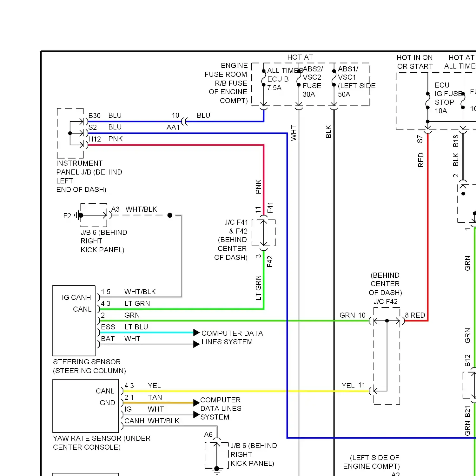Click COMPUTER DATA LINES SYSTEM by steering sensor
Screen dimensions: 476x476
(x=232, y=338)
